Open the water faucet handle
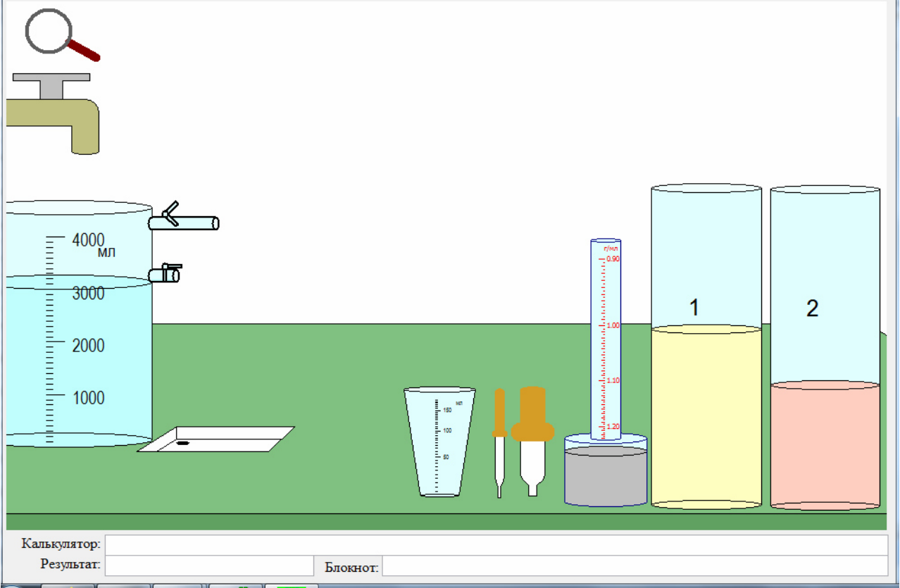The height and width of the screenshot is (588, 900). pos(51,85)
